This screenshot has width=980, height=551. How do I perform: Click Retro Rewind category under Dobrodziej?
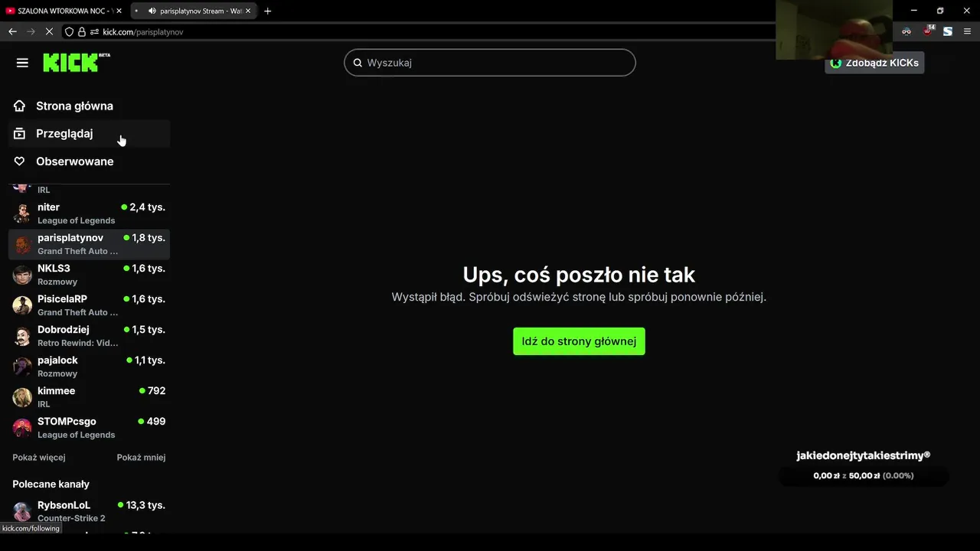pyautogui.click(x=77, y=343)
